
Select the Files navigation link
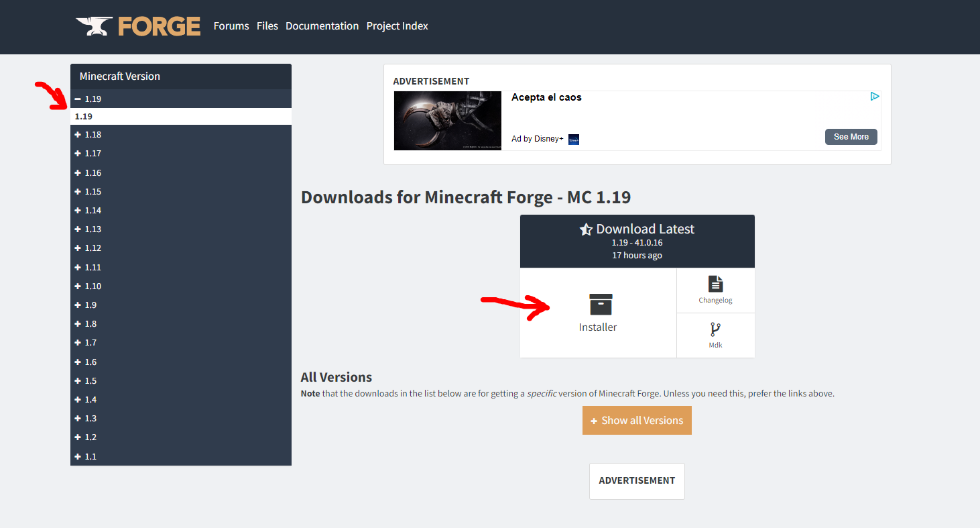pyautogui.click(x=267, y=25)
